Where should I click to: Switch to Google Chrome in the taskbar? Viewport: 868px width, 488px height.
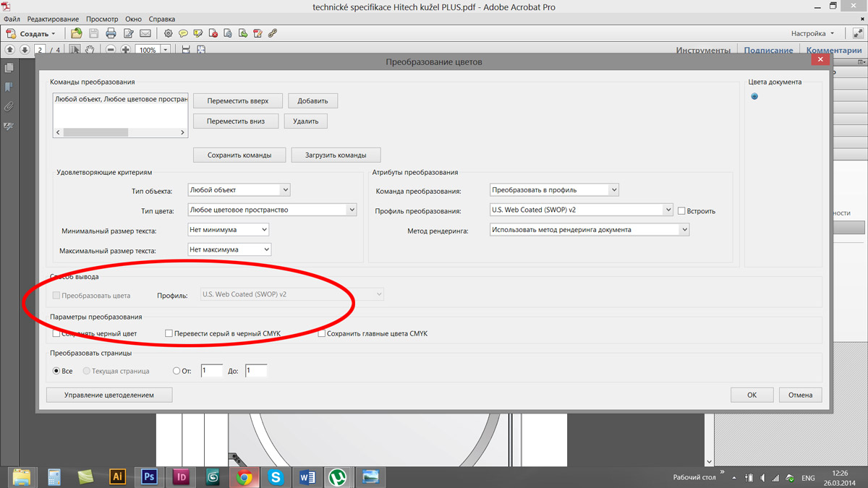pyautogui.click(x=244, y=476)
